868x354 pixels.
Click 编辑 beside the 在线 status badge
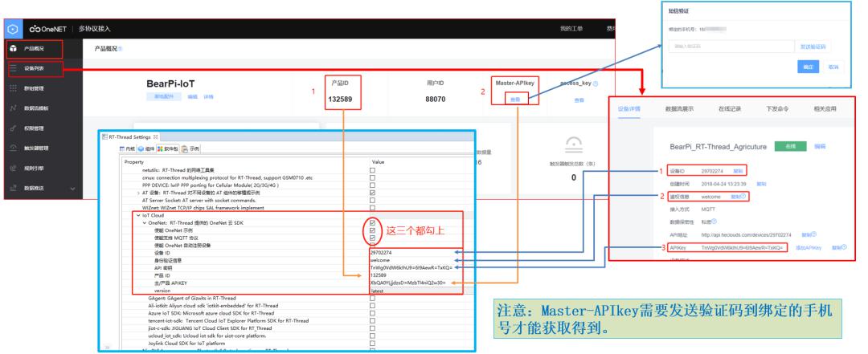click(820, 147)
